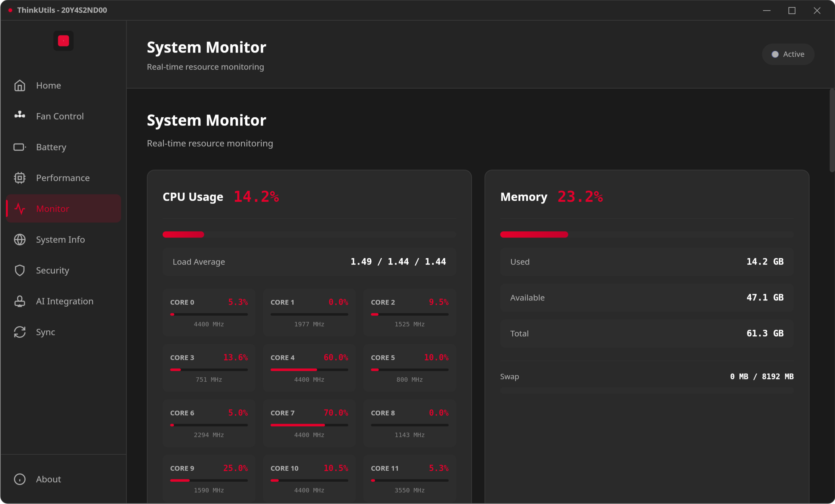Click the Load Average row
The height and width of the screenshot is (504, 835).
pos(309,261)
